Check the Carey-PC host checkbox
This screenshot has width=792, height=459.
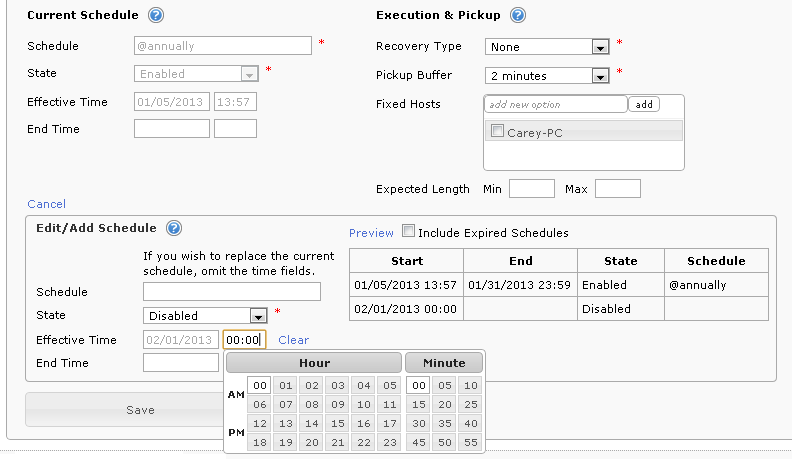tap(498, 132)
